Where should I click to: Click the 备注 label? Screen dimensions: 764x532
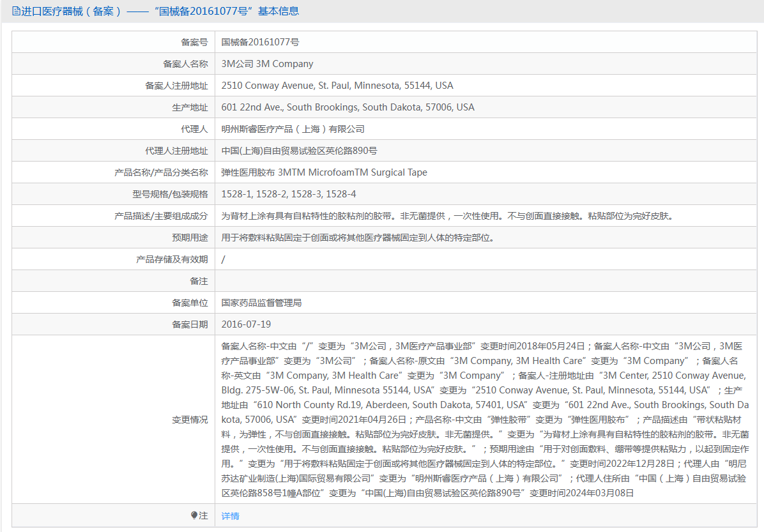pyautogui.click(x=199, y=281)
